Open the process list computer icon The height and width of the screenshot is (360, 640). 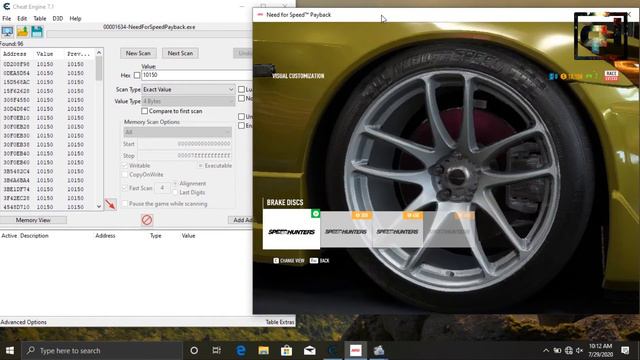point(7,31)
